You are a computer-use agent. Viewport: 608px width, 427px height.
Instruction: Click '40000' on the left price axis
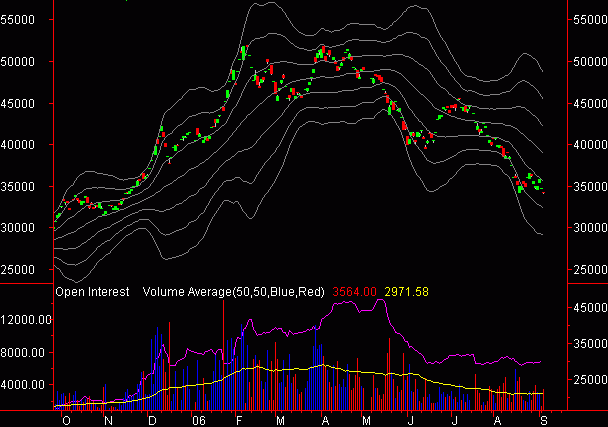(x=17, y=145)
